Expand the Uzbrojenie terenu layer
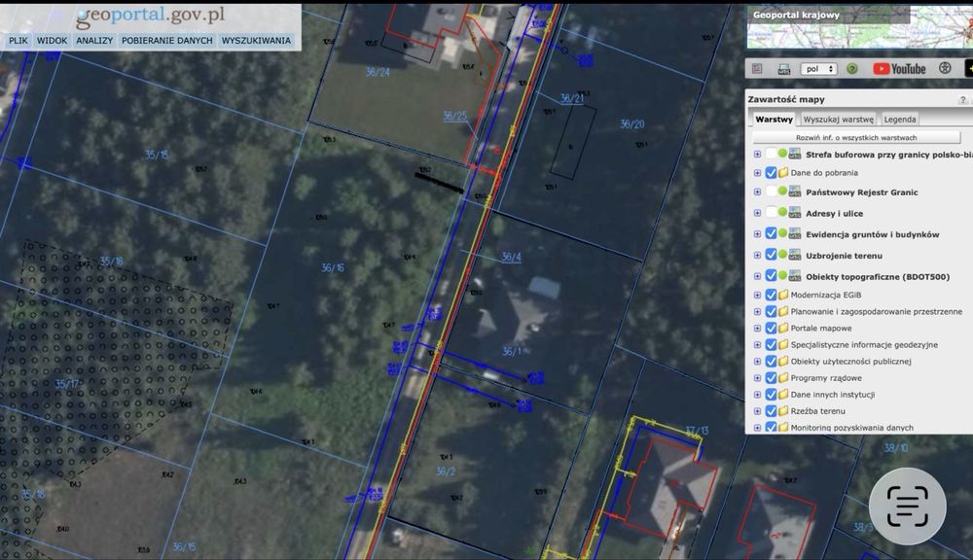Viewport: 973px width, 560px height. (757, 256)
